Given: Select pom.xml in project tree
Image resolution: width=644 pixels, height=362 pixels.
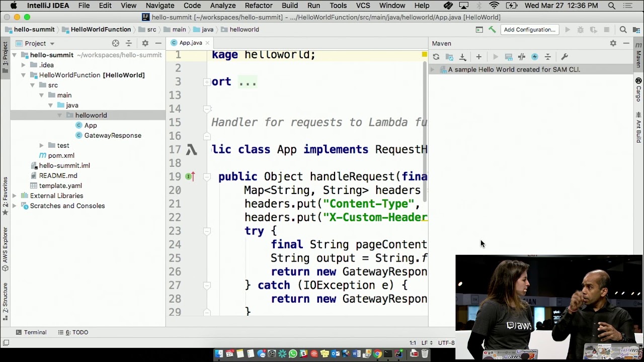Looking at the screenshot, I should (56, 155).
